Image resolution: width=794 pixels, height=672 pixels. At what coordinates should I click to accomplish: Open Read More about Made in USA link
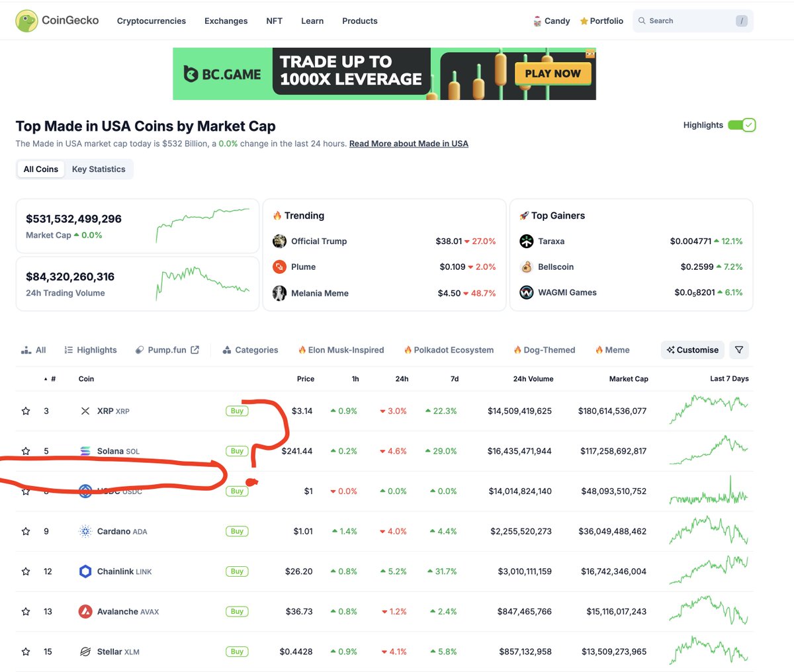[x=409, y=144]
